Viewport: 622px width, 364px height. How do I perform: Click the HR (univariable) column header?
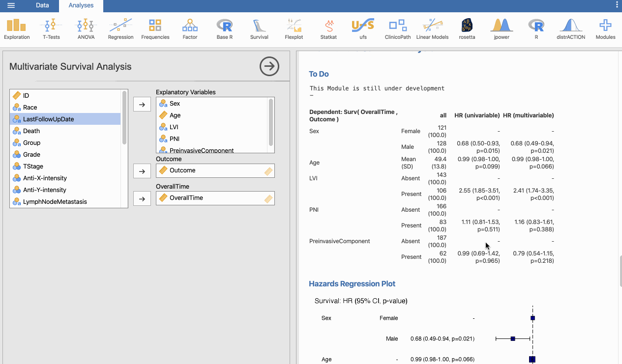(x=477, y=115)
